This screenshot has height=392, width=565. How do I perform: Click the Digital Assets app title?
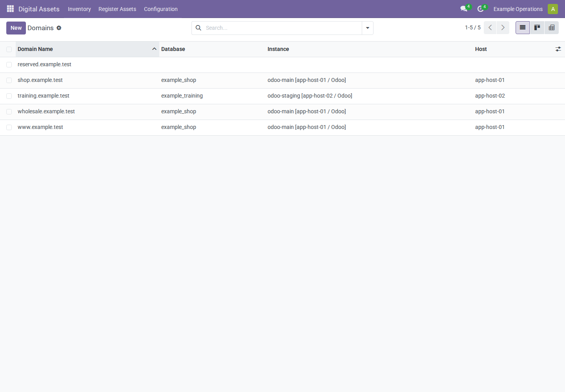pyautogui.click(x=39, y=9)
